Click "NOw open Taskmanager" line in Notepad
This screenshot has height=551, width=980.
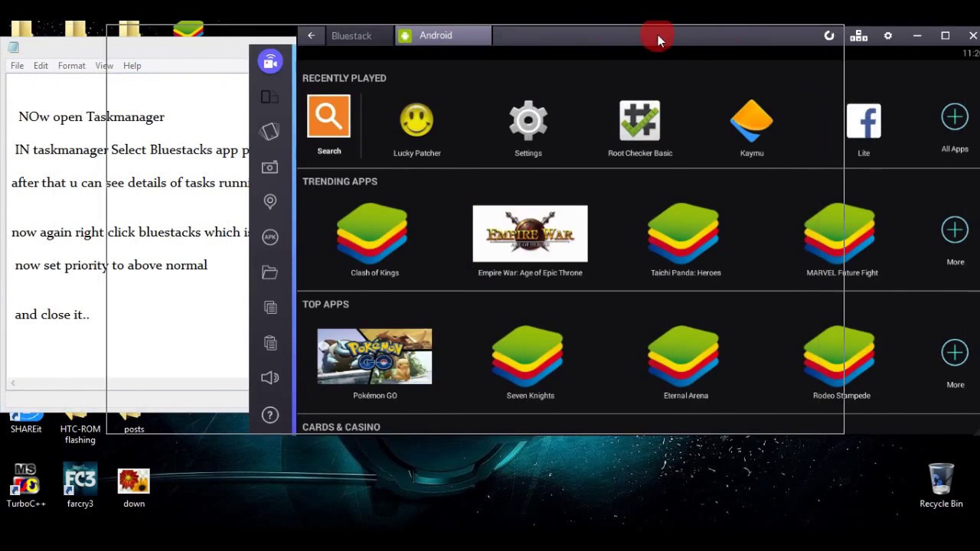(x=91, y=117)
